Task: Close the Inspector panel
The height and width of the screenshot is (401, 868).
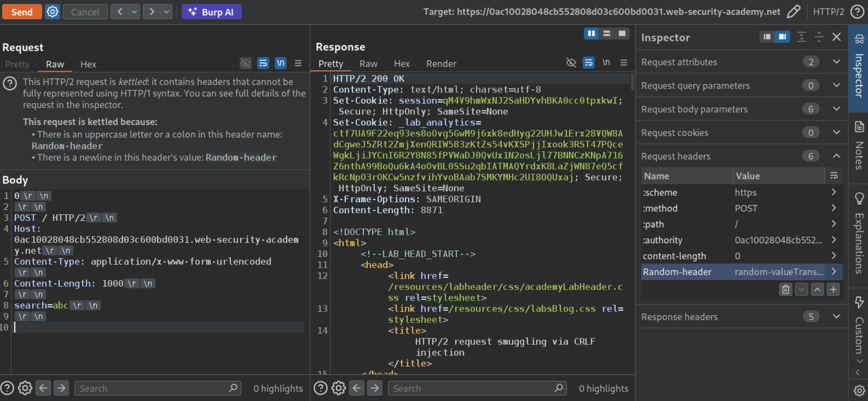Action: click(836, 37)
